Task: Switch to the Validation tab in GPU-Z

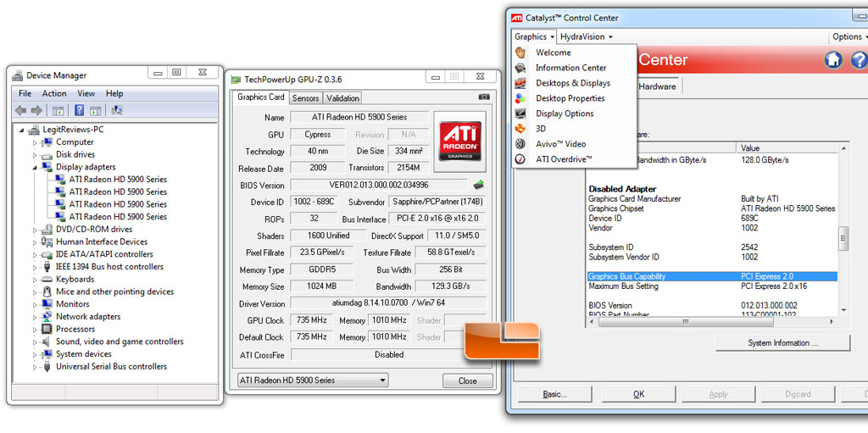Action: [342, 98]
